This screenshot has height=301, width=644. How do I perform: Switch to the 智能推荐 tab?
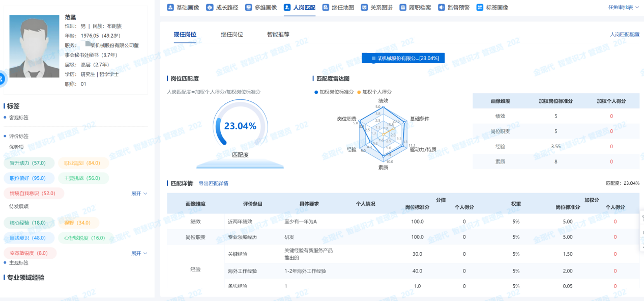pyautogui.click(x=278, y=35)
